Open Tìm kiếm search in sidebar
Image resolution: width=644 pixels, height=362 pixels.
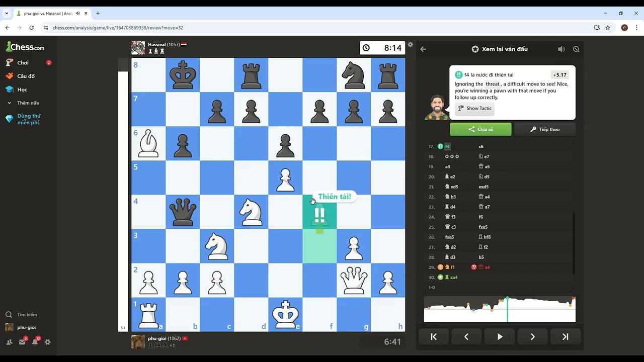27,315
